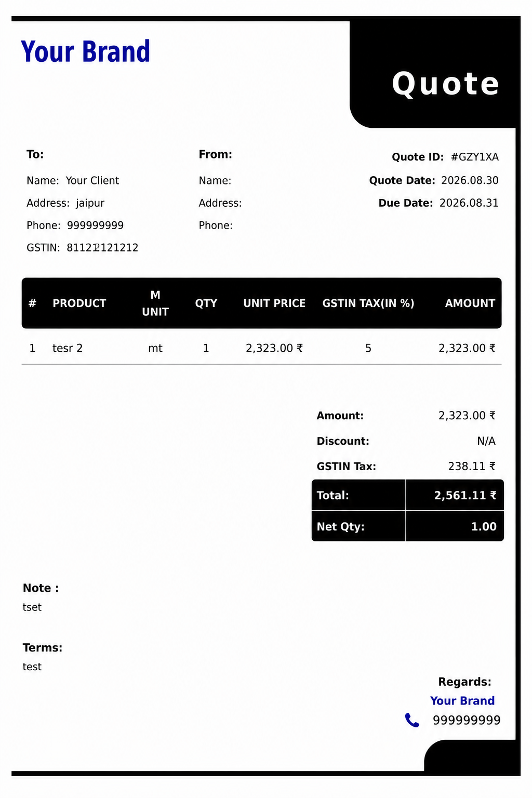Image resolution: width=532 pixels, height=798 pixels.
Task: Click the UNIT PRICE column header
Action: point(274,303)
